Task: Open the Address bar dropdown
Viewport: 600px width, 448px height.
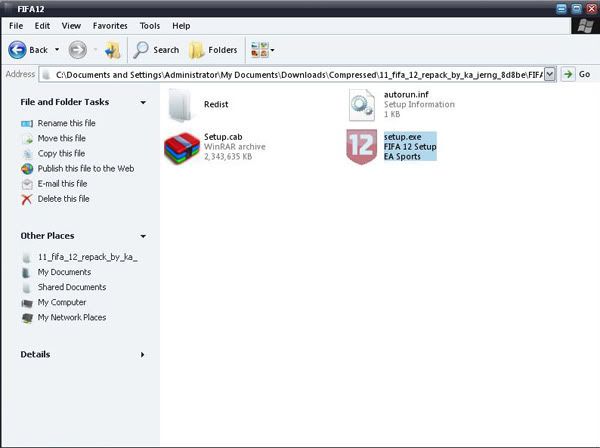Action: coord(549,74)
